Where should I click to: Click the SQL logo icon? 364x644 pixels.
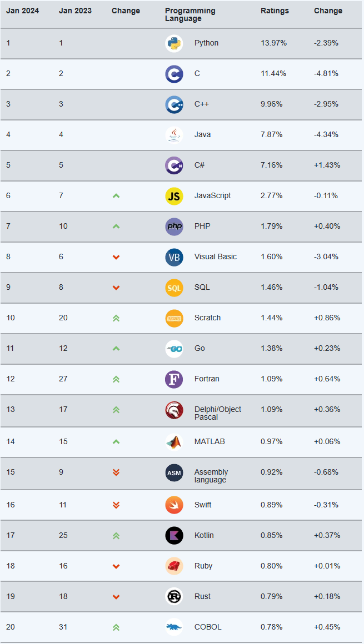(174, 288)
